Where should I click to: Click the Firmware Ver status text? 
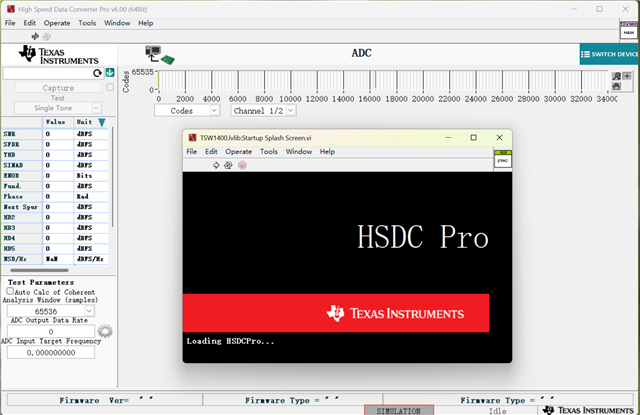click(x=106, y=400)
